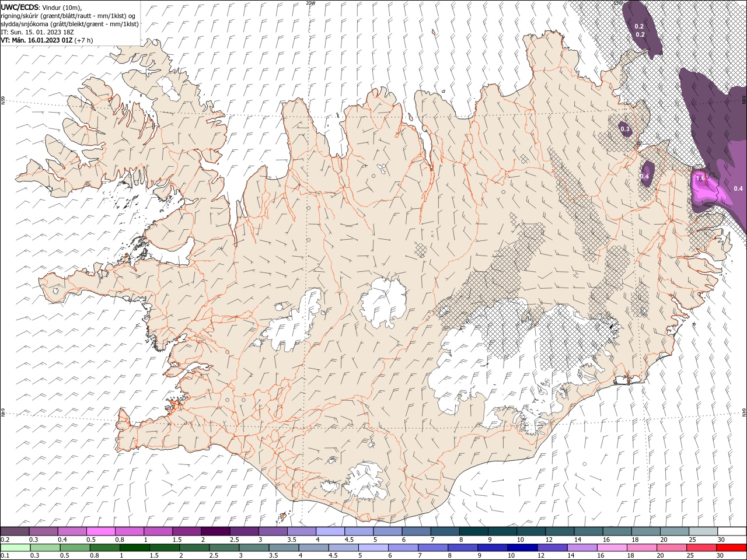Select the '20W' longitude label

tap(310, 3)
